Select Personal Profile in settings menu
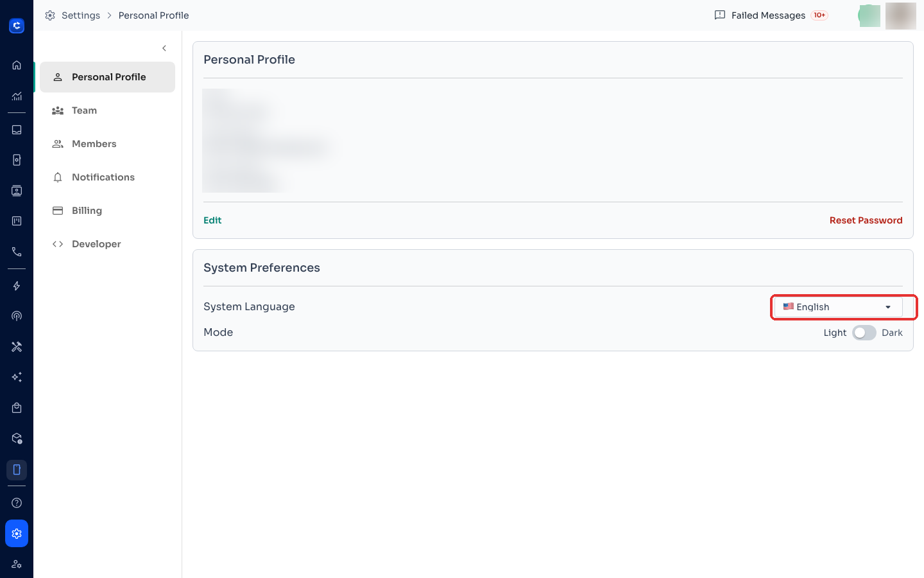 [107, 77]
